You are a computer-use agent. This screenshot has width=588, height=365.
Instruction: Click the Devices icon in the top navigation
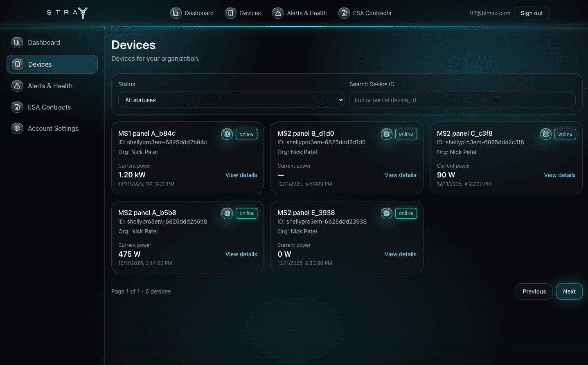click(232, 13)
